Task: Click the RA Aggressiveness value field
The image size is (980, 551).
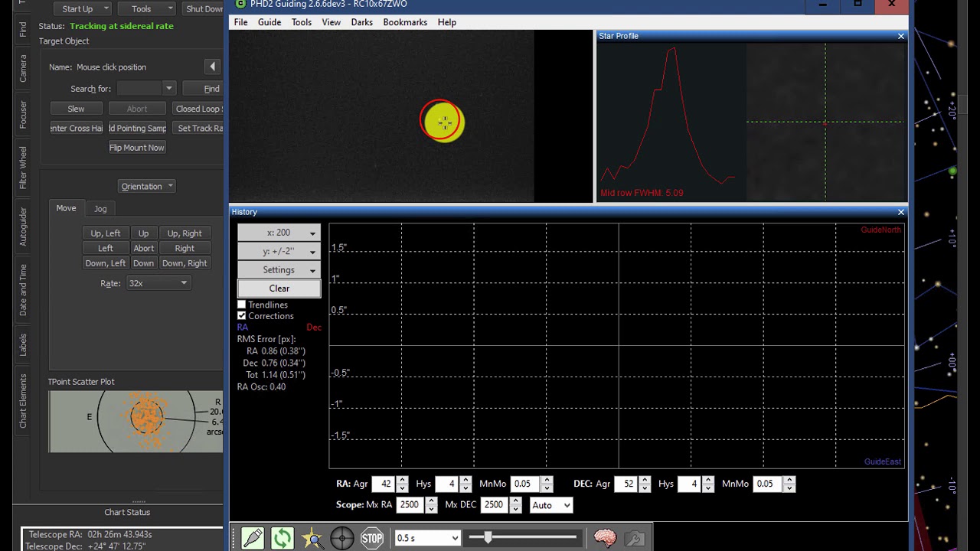Action: pos(384,484)
